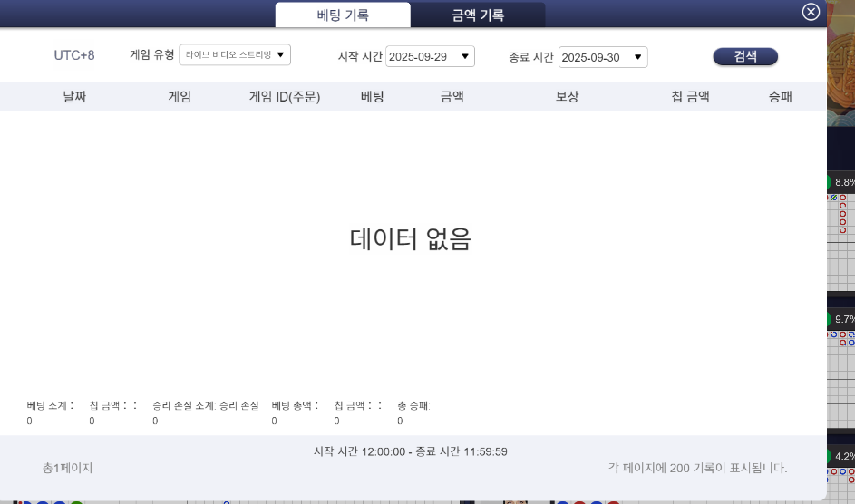Click the 날짜 column header

point(74,97)
